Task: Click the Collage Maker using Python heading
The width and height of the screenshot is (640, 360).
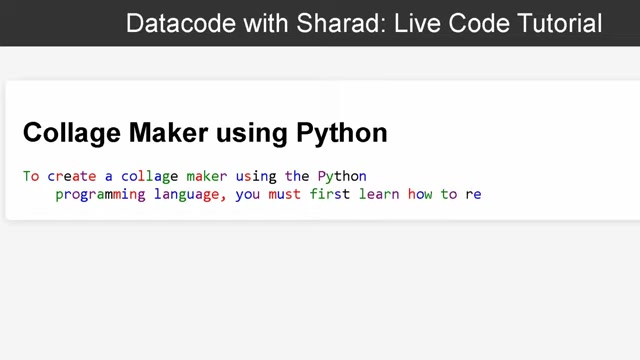Action: point(205,133)
